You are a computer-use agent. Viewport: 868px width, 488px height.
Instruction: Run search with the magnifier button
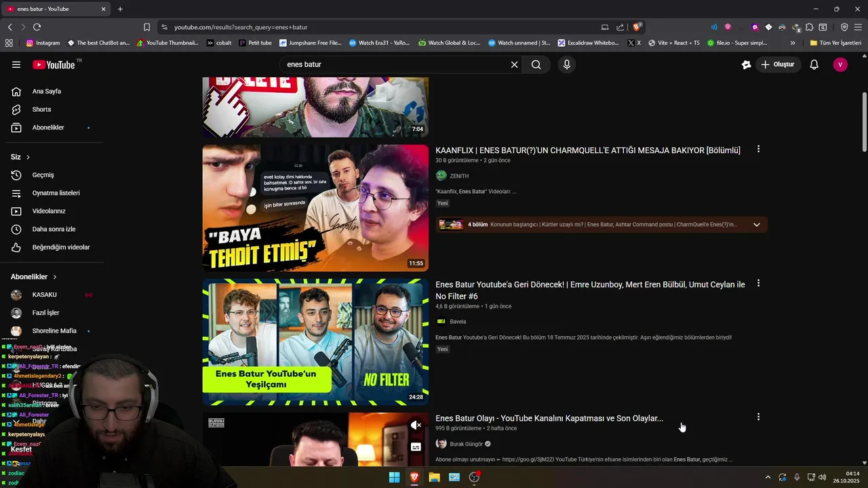536,64
